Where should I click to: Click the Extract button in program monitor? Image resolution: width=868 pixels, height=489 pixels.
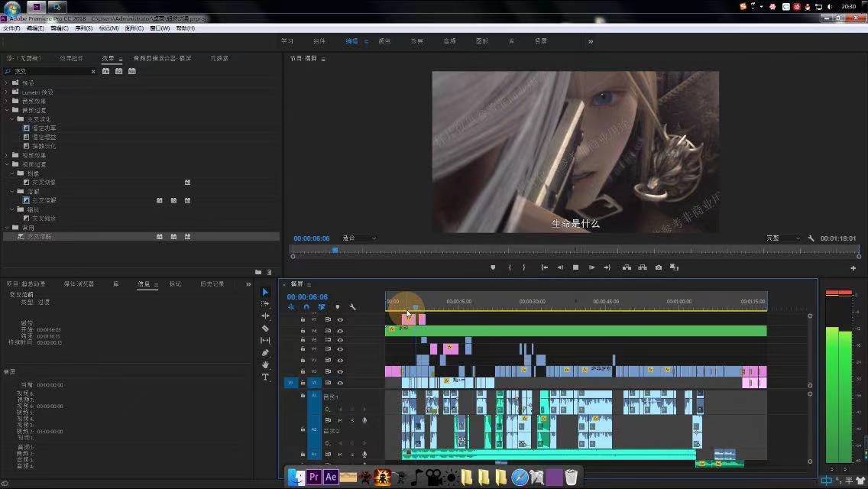click(643, 267)
